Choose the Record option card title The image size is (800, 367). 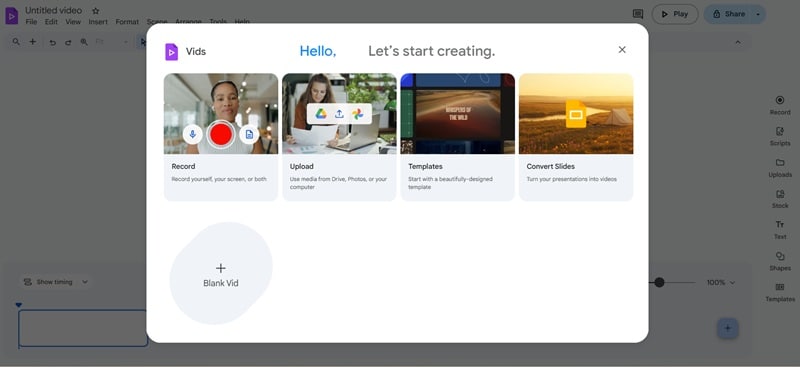point(183,166)
